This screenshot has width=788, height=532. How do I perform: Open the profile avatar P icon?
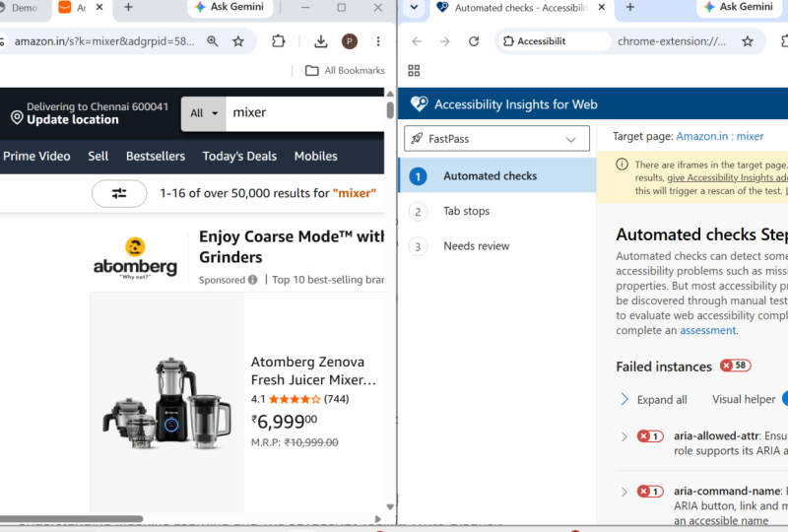tap(350, 41)
